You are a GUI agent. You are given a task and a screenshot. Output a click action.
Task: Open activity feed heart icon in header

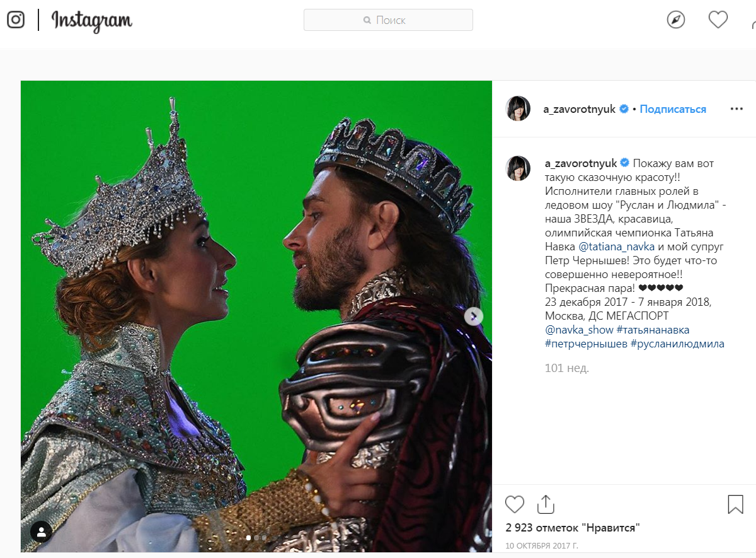tap(718, 20)
